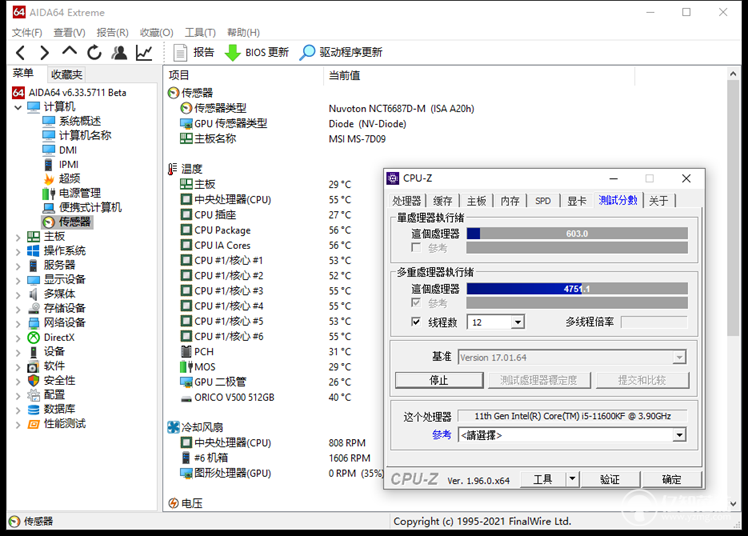Open the 工具(T) menu in AIDA64
This screenshot has width=748, height=536.
click(200, 32)
